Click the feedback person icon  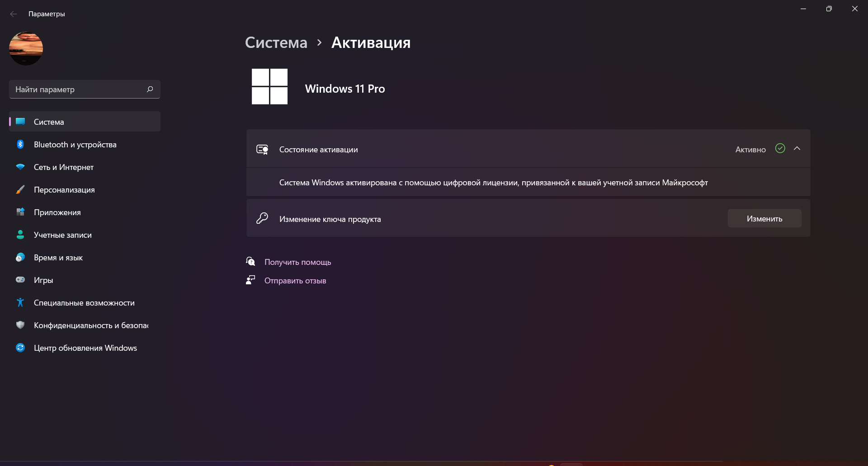[x=250, y=280]
